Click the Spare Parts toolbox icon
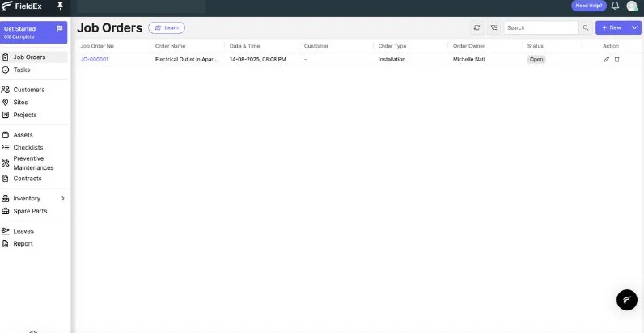644x333 pixels. pyautogui.click(x=6, y=211)
